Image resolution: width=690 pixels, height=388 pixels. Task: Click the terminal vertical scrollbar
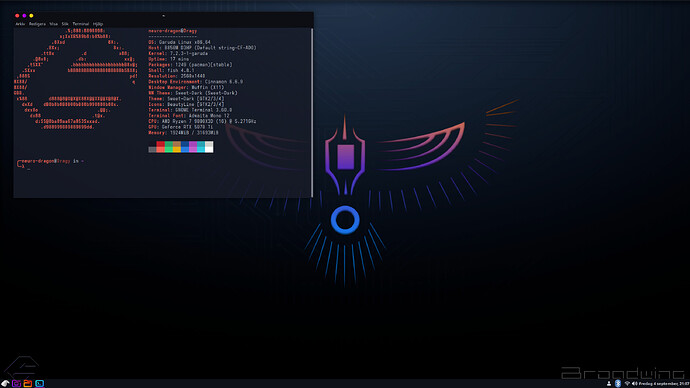point(312,113)
